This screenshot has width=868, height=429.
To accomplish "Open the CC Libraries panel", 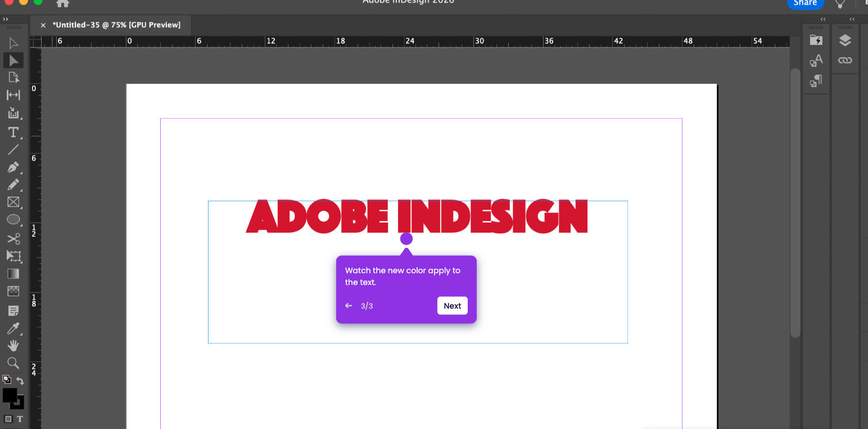I will pyautogui.click(x=816, y=40).
